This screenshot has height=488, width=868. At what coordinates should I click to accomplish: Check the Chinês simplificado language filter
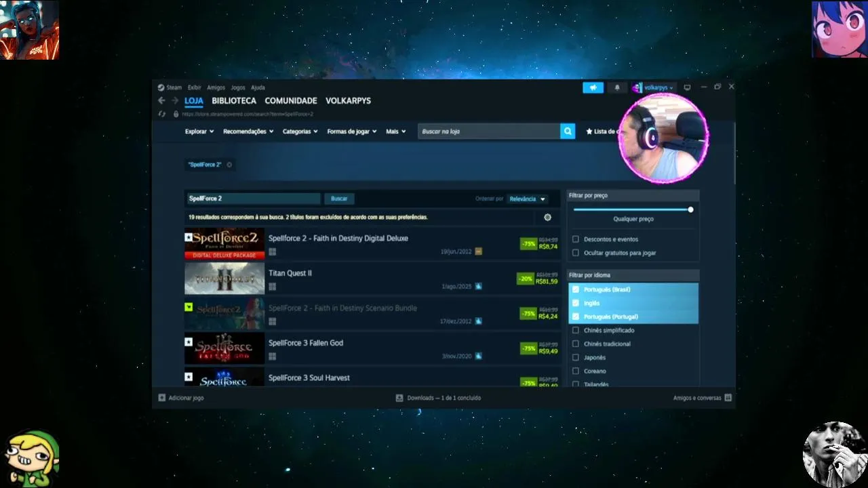[576, 330]
